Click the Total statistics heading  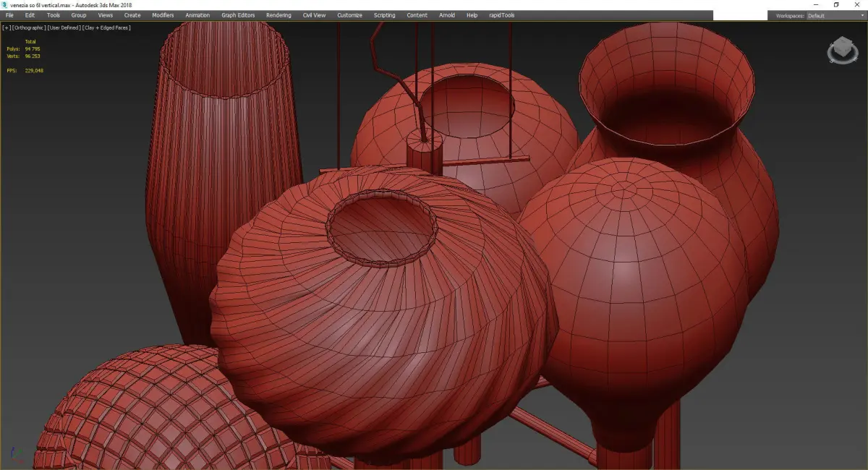[30, 41]
